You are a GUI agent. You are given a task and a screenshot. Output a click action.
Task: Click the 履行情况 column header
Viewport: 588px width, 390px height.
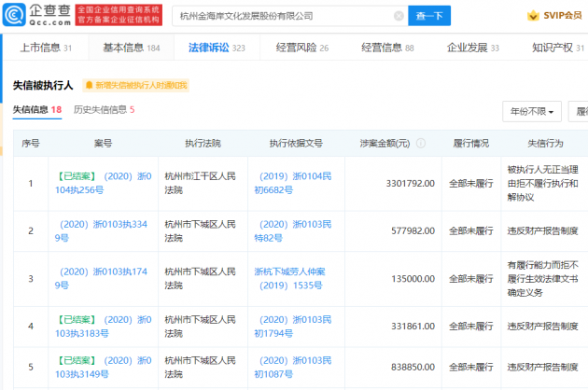[x=471, y=144]
